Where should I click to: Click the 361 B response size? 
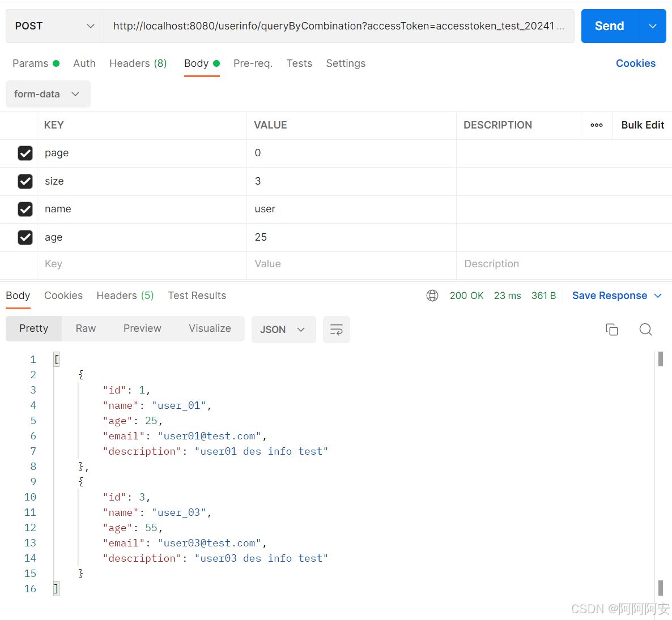coord(543,296)
